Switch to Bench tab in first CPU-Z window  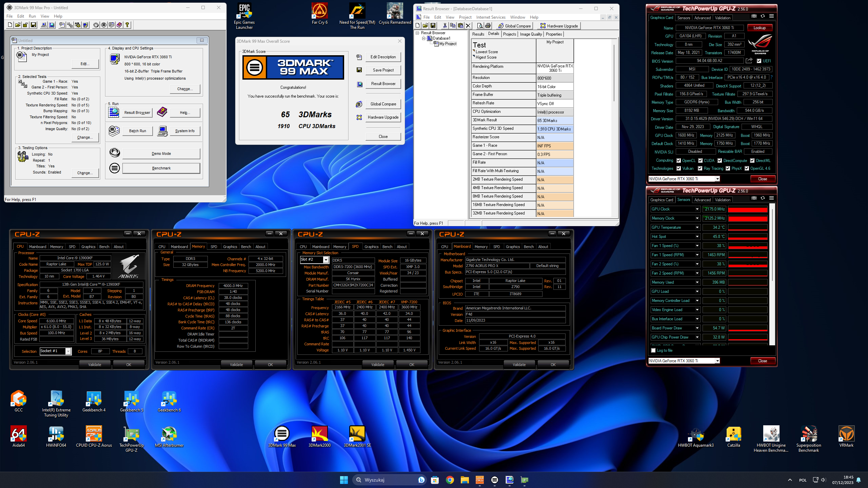click(x=104, y=247)
